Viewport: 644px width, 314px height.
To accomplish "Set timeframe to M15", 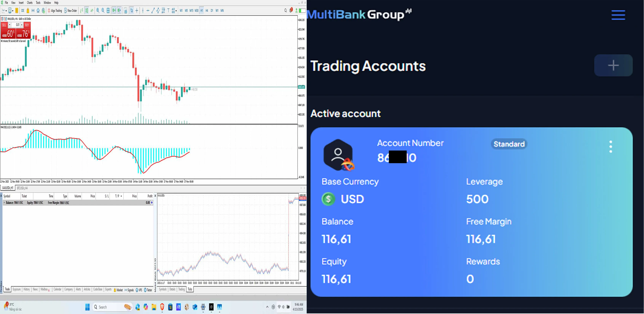I will point(191,10).
